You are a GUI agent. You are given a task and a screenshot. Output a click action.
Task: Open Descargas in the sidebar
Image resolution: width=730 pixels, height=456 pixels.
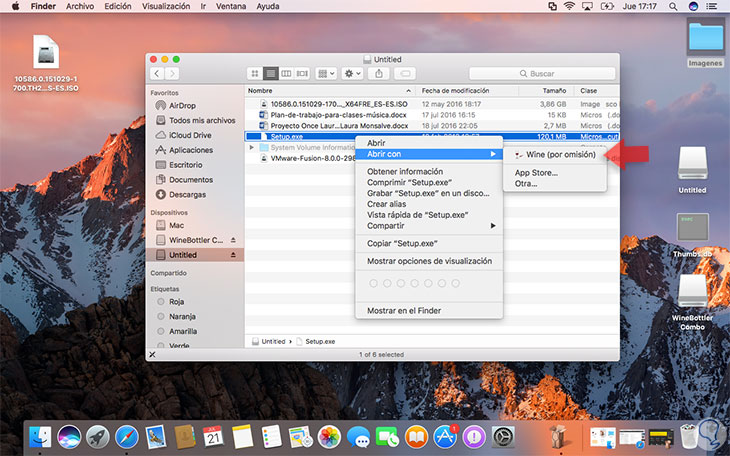click(x=187, y=195)
